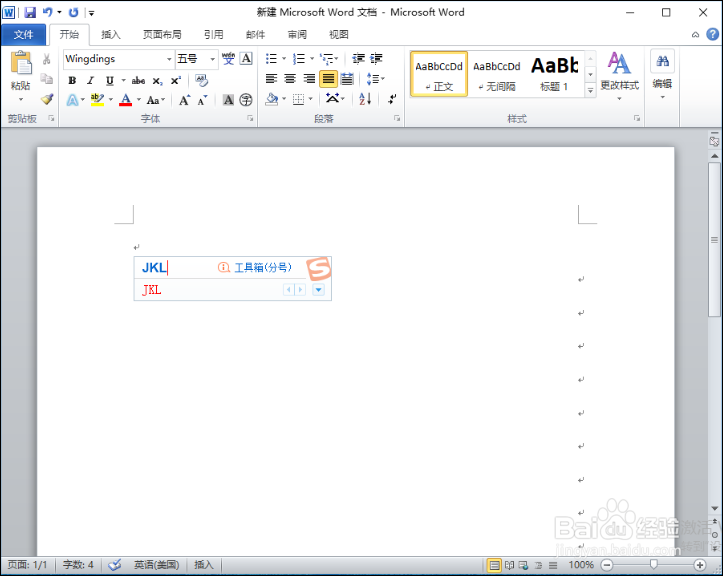Viewport: 723px width, 576px height.
Task: Apply the 标题 1 Heading style
Action: (555, 74)
